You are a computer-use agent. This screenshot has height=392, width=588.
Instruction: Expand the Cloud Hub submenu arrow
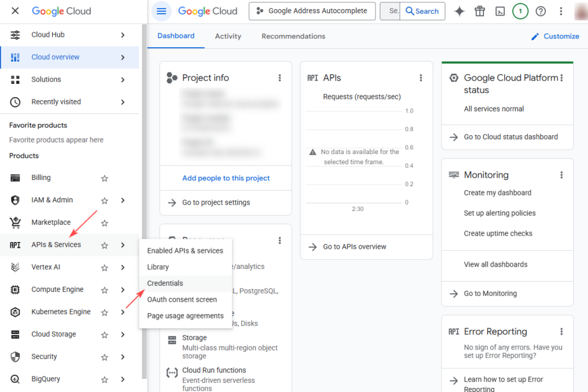123,35
